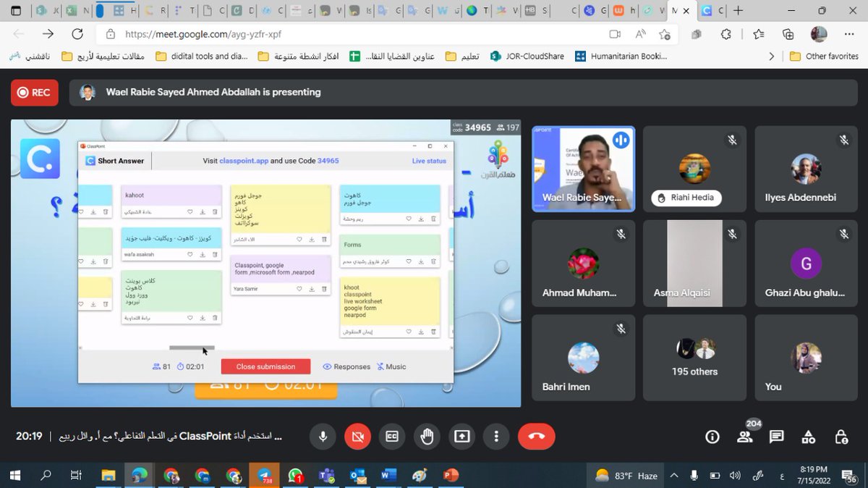Click the red REC recording indicator
This screenshot has width=868, height=488.
click(x=35, y=93)
